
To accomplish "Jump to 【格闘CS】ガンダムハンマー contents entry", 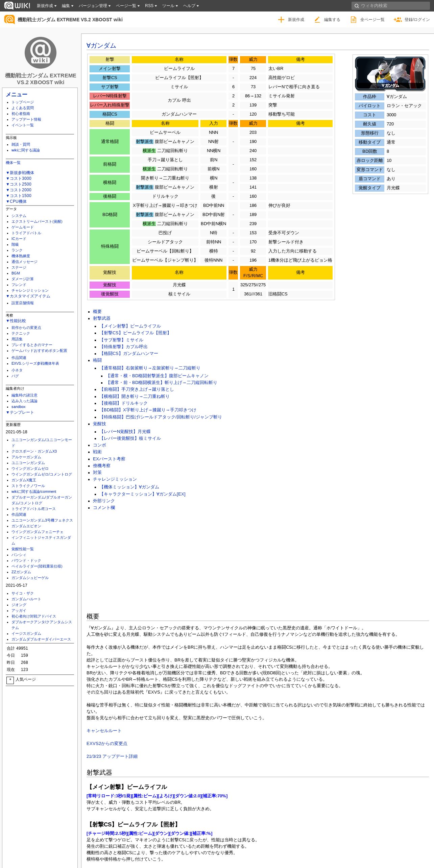I will click(129, 354).
